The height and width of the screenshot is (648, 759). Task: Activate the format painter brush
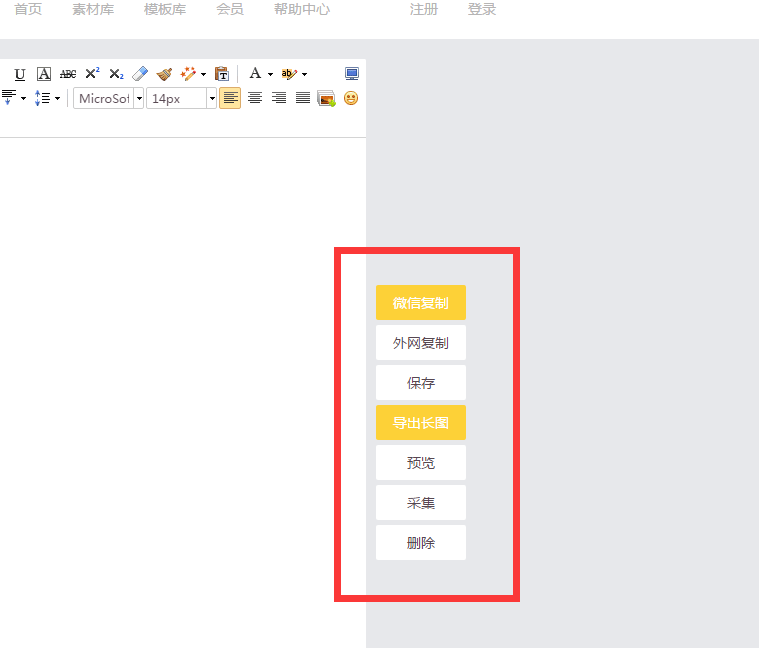(x=165, y=74)
